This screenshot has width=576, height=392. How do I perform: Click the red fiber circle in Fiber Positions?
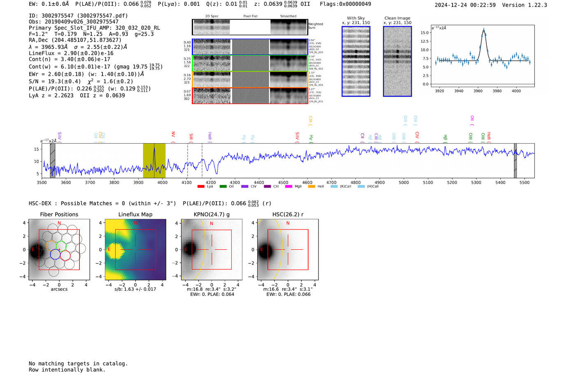(65, 255)
